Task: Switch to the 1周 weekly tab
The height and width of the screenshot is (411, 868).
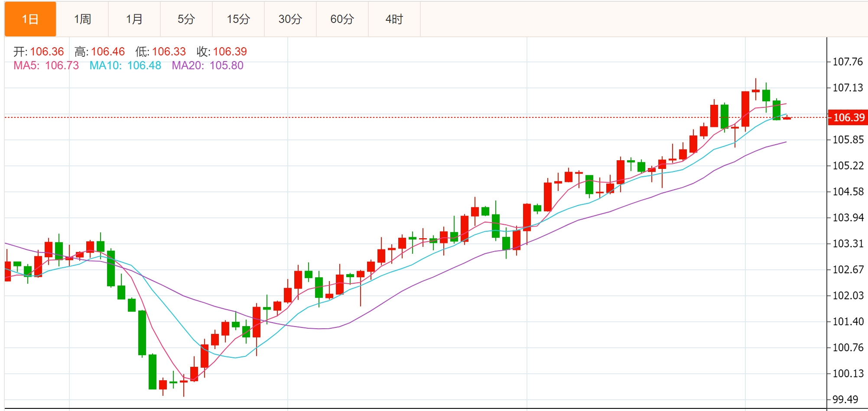Action: [82, 19]
